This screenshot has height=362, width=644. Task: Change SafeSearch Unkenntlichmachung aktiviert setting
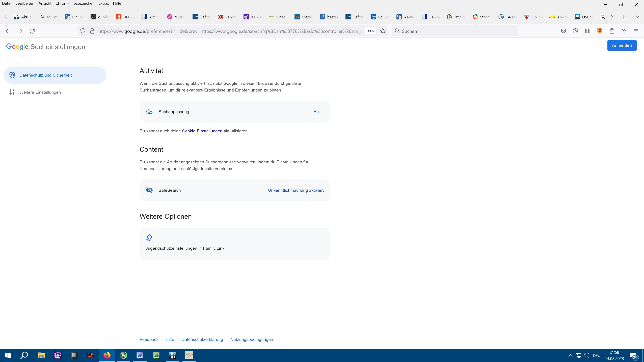tap(296, 190)
